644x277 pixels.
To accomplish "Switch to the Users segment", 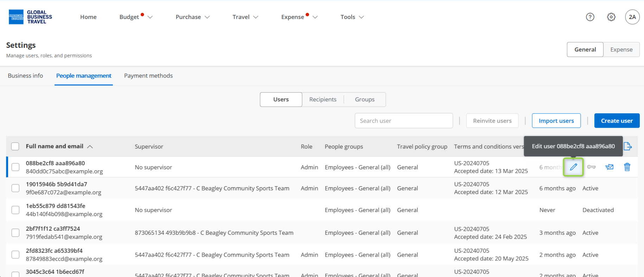I will 281,100.
